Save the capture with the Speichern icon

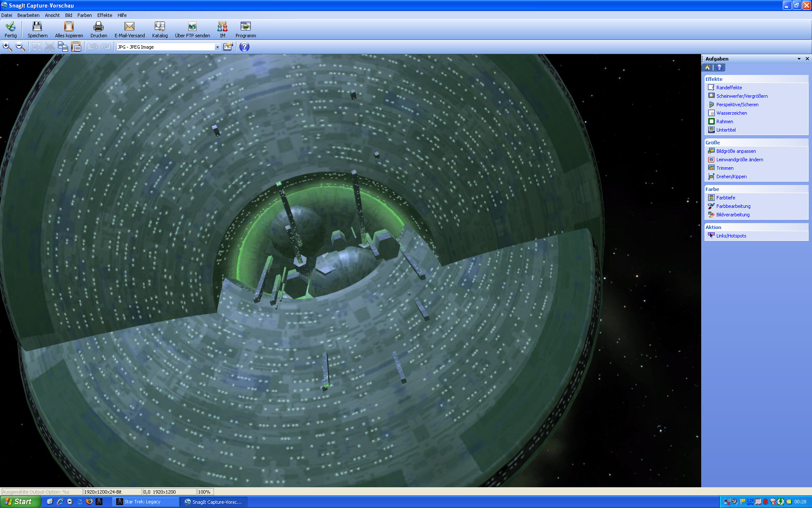[x=37, y=27]
